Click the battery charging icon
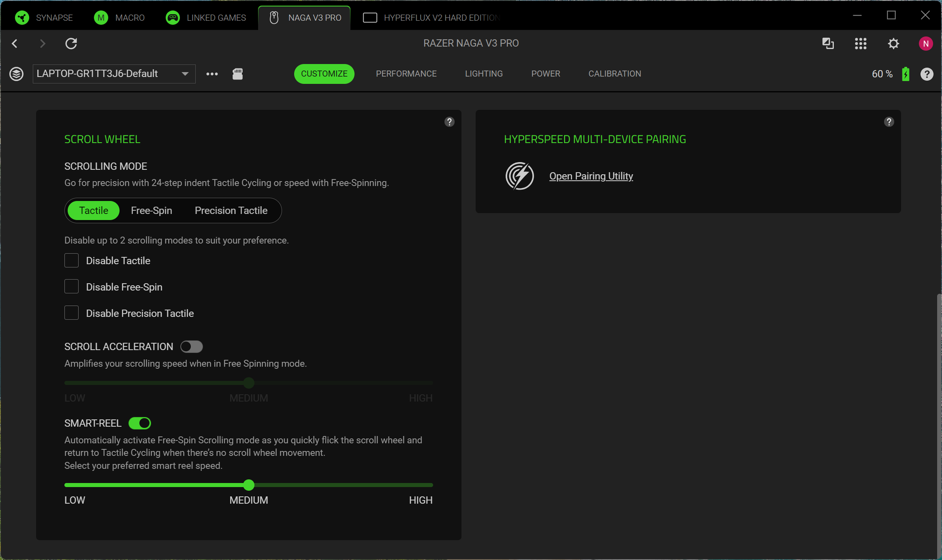The height and width of the screenshot is (560, 942). pos(905,74)
